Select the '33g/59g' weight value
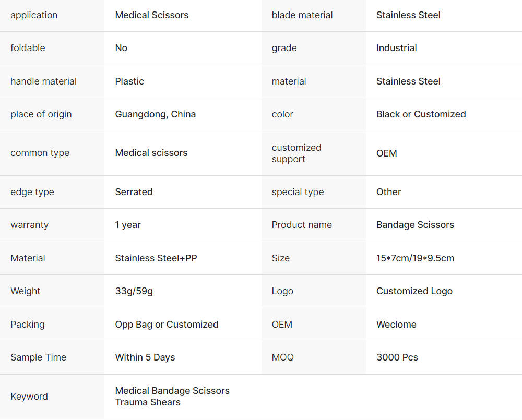 coord(134,291)
